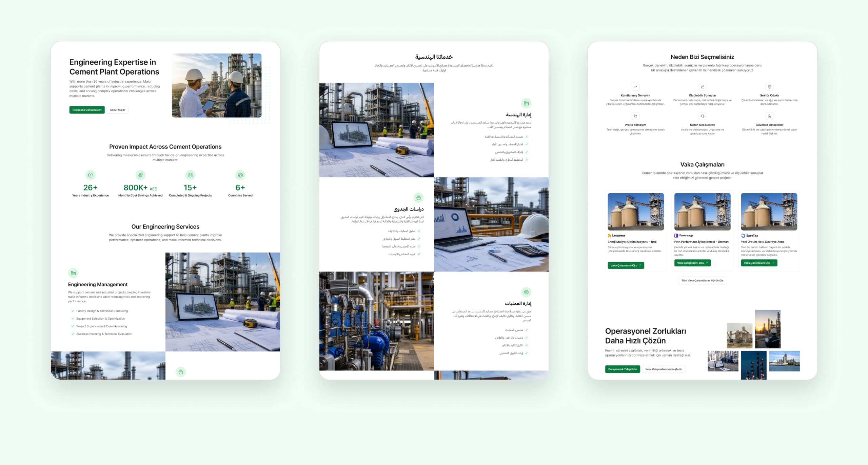Click the target icon above Sektör Odaklı
The image size is (868, 465).
769,87
